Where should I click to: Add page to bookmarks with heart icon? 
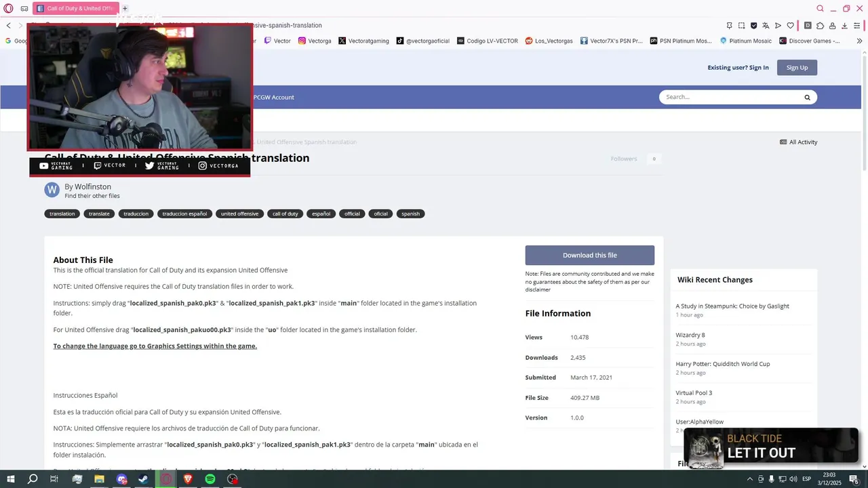click(790, 26)
